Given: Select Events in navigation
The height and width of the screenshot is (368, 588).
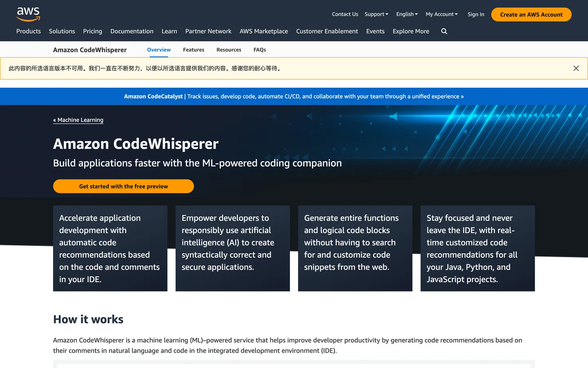Looking at the screenshot, I should click(x=375, y=31).
